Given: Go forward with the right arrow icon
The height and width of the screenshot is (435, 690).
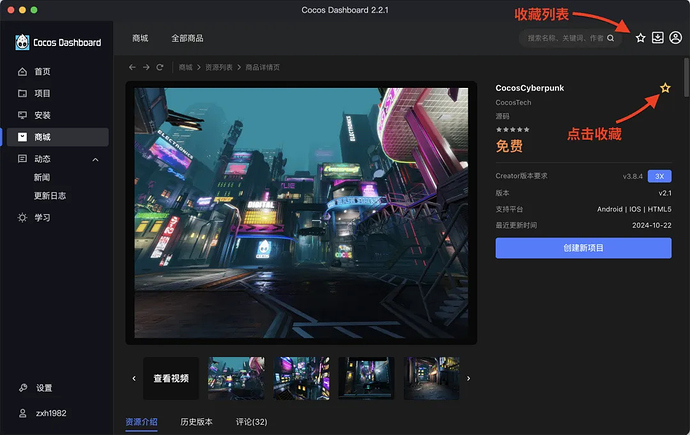Looking at the screenshot, I should [146, 67].
